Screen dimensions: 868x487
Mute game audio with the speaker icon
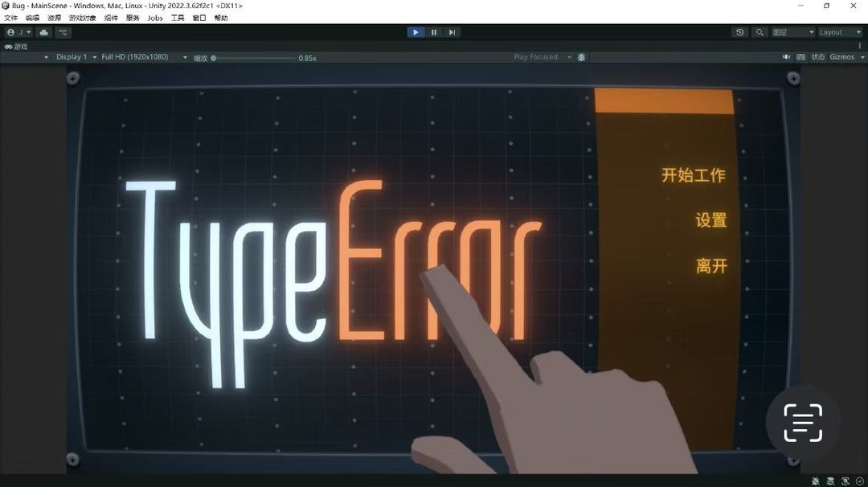[787, 56]
